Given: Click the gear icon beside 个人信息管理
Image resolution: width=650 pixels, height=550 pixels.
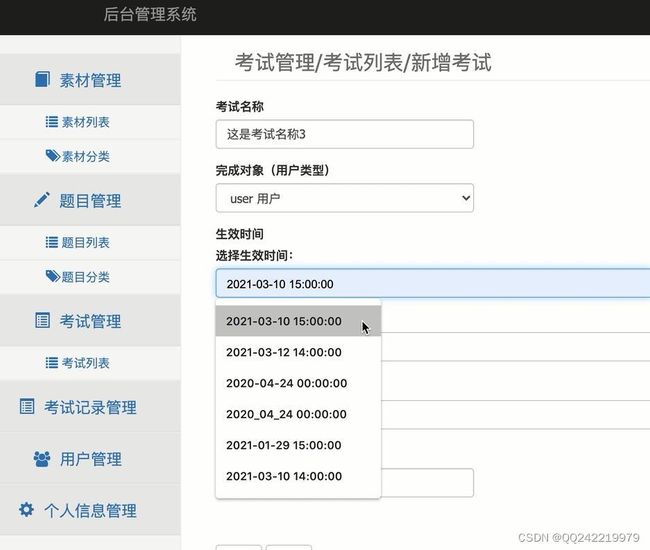Looking at the screenshot, I should (x=26, y=510).
